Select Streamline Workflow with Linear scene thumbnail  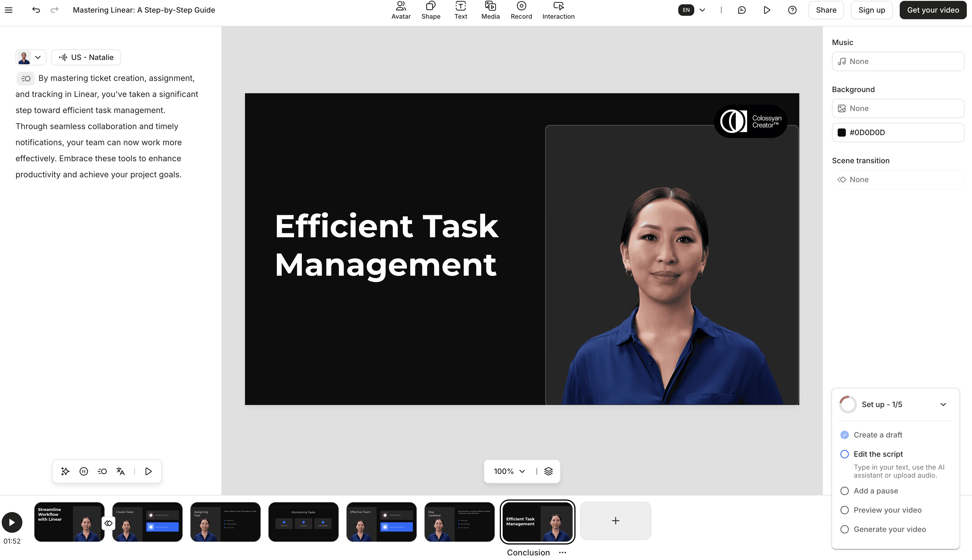tap(69, 522)
